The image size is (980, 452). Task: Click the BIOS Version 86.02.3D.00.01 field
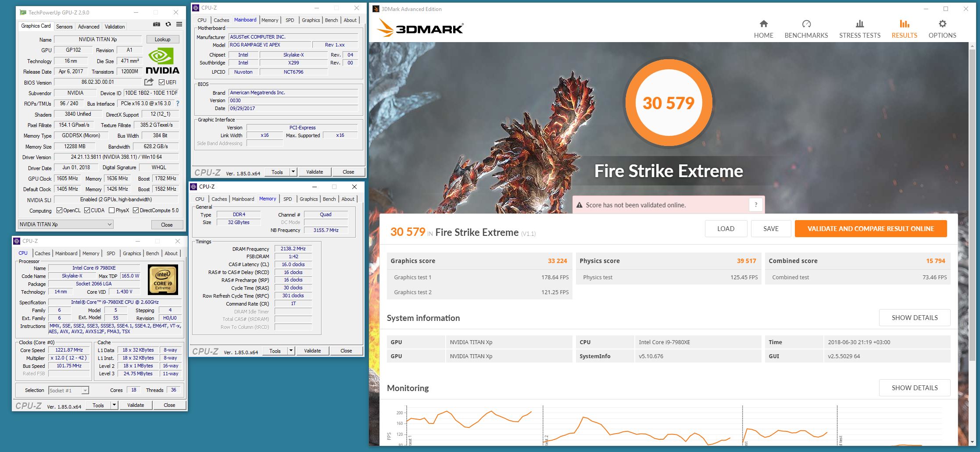[97, 82]
